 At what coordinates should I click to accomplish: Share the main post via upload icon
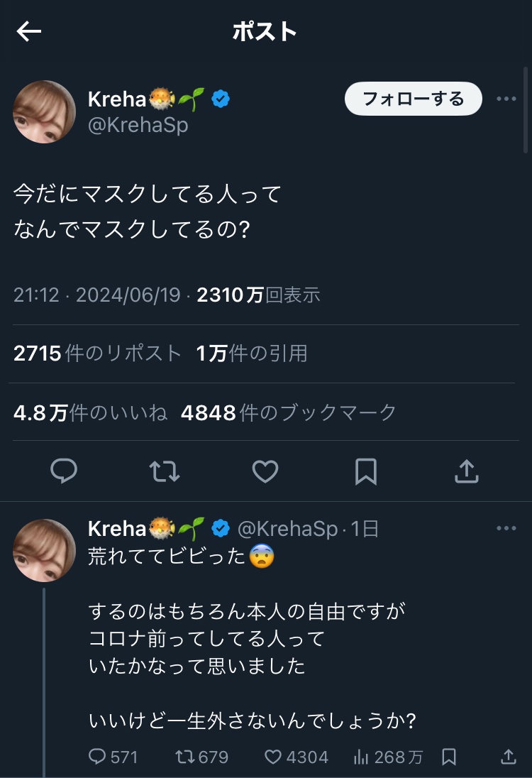[x=467, y=471]
